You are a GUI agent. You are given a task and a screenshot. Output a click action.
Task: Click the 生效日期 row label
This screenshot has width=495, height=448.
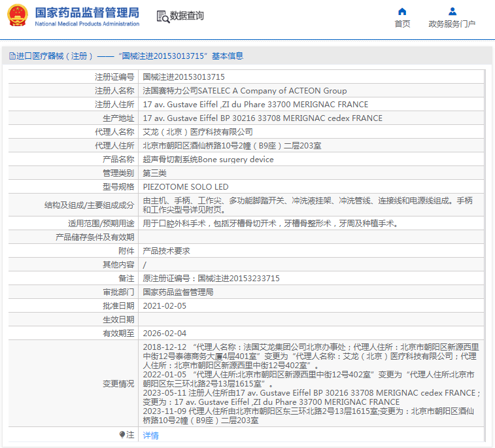(x=118, y=320)
